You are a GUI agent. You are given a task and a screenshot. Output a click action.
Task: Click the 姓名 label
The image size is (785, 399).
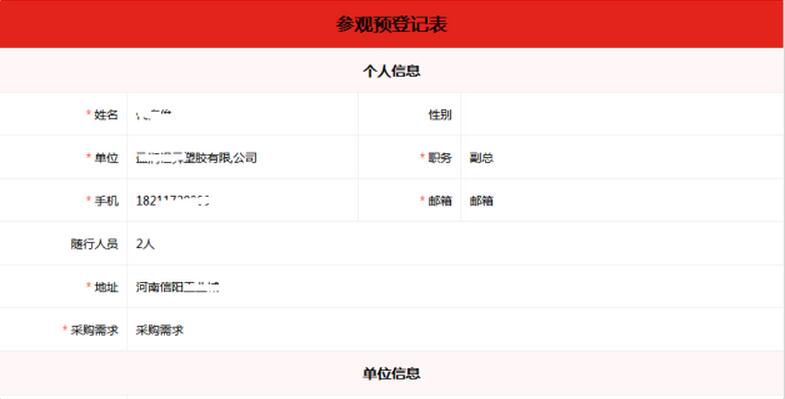coord(106,115)
